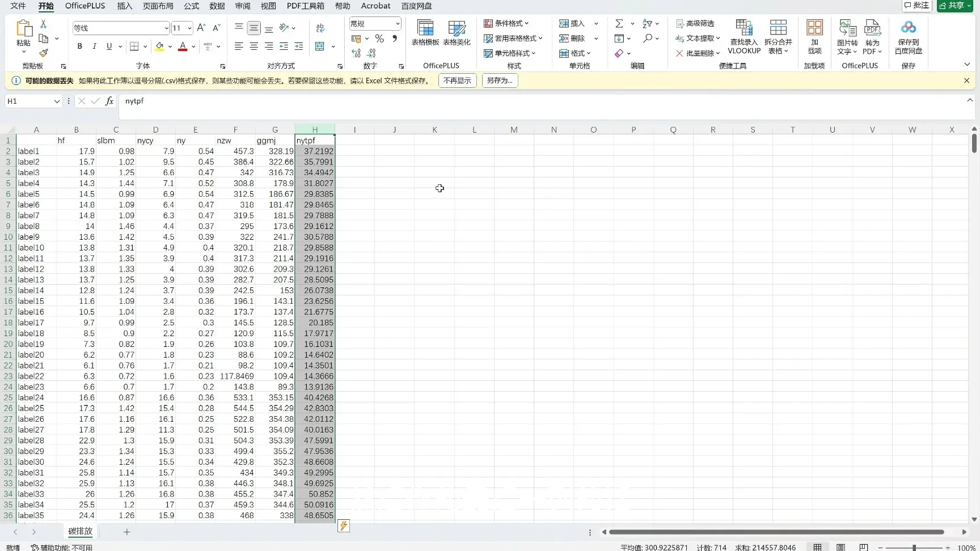The width and height of the screenshot is (980, 551).
Task: Click the Merge and Center icon
Action: click(320, 46)
